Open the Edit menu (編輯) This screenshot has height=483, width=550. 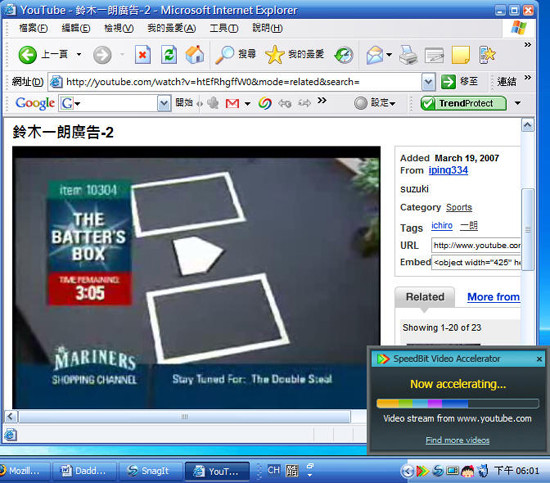coord(76,28)
